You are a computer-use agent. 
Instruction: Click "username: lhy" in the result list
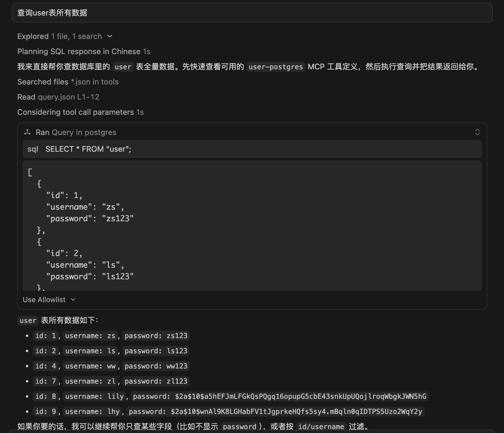[x=92, y=412]
